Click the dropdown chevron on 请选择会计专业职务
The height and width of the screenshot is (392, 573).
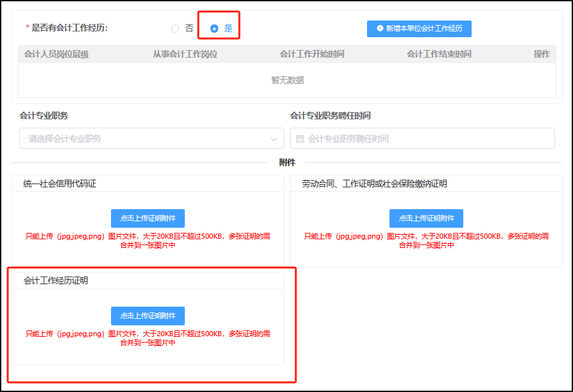point(273,138)
